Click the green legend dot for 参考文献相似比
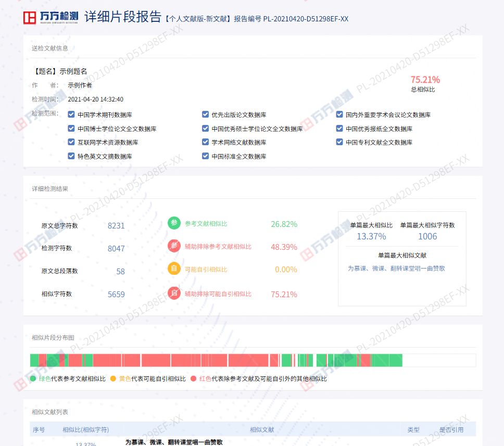The width and height of the screenshot is (504, 446). (33, 378)
